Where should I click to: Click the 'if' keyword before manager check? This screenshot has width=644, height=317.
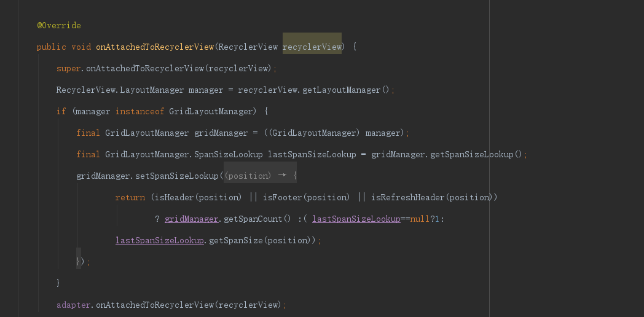click(61, 111)
